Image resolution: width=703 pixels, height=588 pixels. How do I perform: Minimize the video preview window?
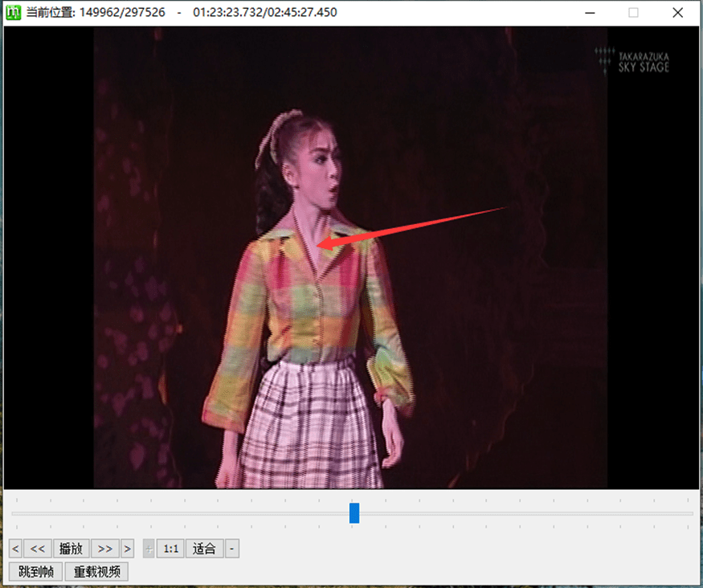tap(591, 13)
